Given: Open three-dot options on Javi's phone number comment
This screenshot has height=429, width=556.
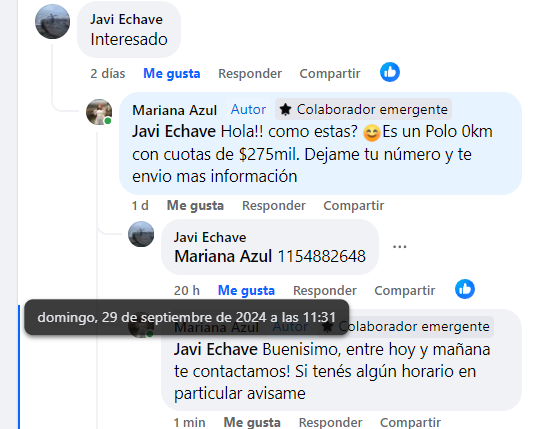Looking at the screenshot, I should pos(400,247).
